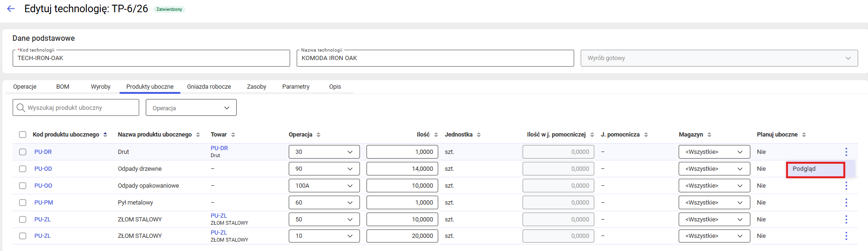Open operation dropdown showing 50
The image size is (868, 251).
click(x=324, y=220)
